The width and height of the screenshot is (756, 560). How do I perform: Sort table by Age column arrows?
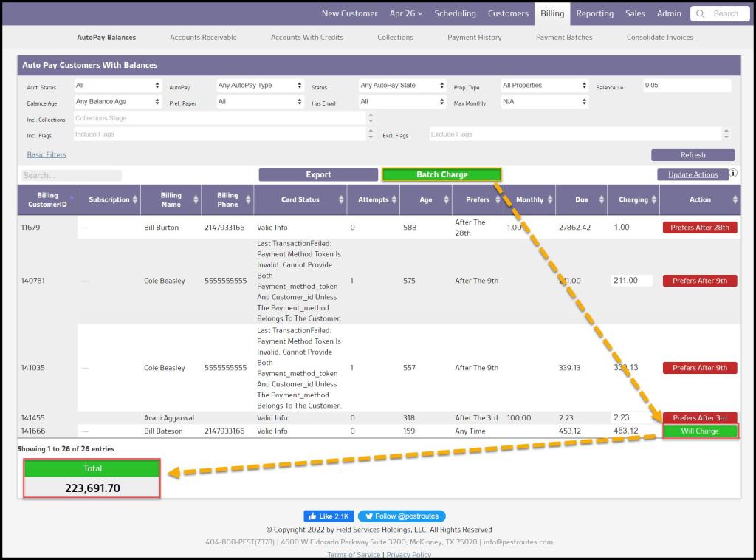click(x=446, y=200)
